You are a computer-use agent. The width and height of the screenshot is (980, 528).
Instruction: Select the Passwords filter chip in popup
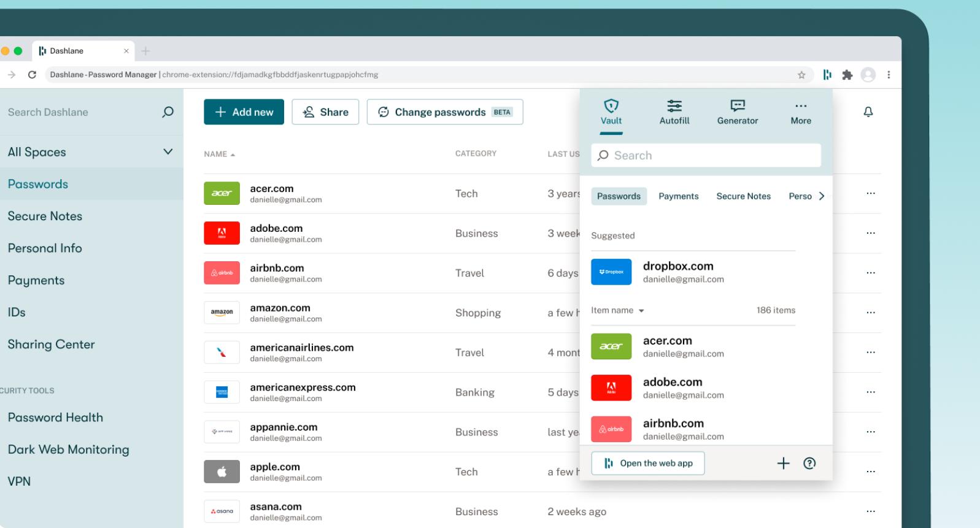619,196
